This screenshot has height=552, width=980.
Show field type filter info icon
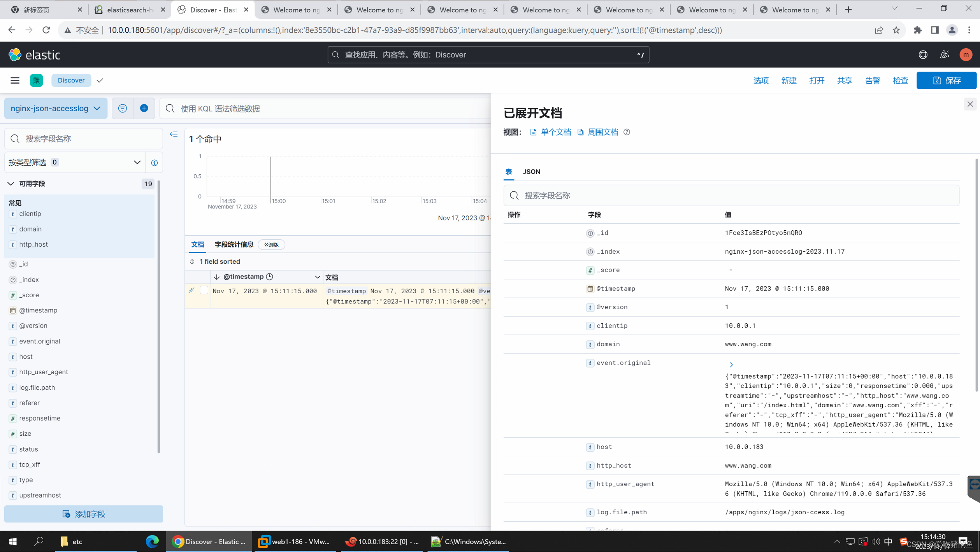click(x=155, y=163)
